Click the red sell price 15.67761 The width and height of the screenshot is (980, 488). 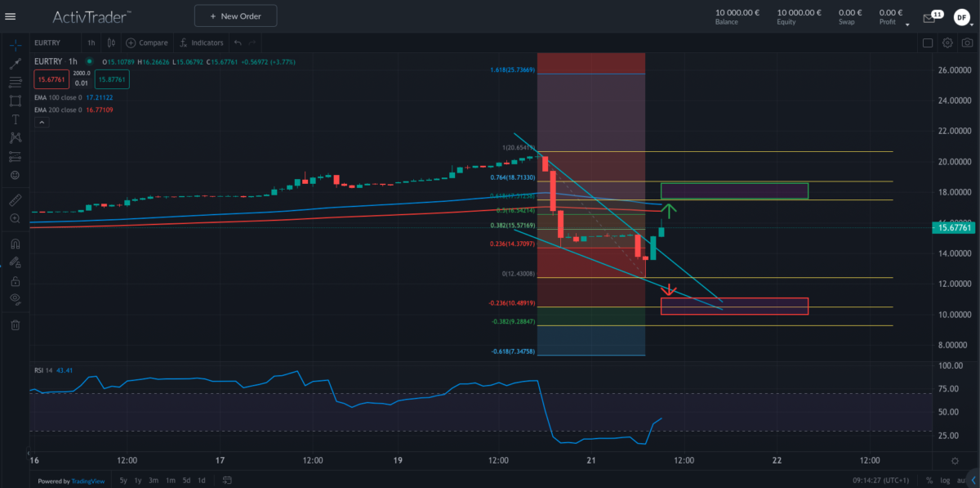[x=51, y=79]
